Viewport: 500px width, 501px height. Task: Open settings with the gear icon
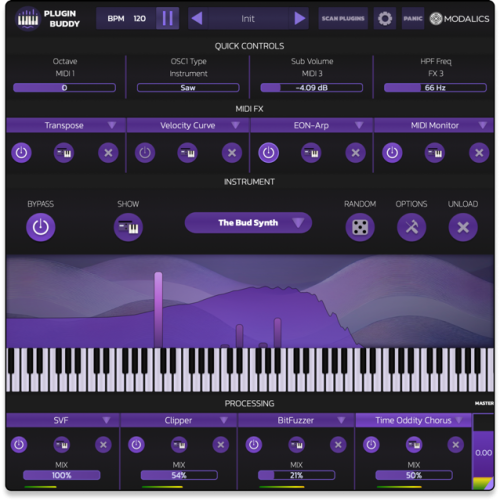pos(385,18)
